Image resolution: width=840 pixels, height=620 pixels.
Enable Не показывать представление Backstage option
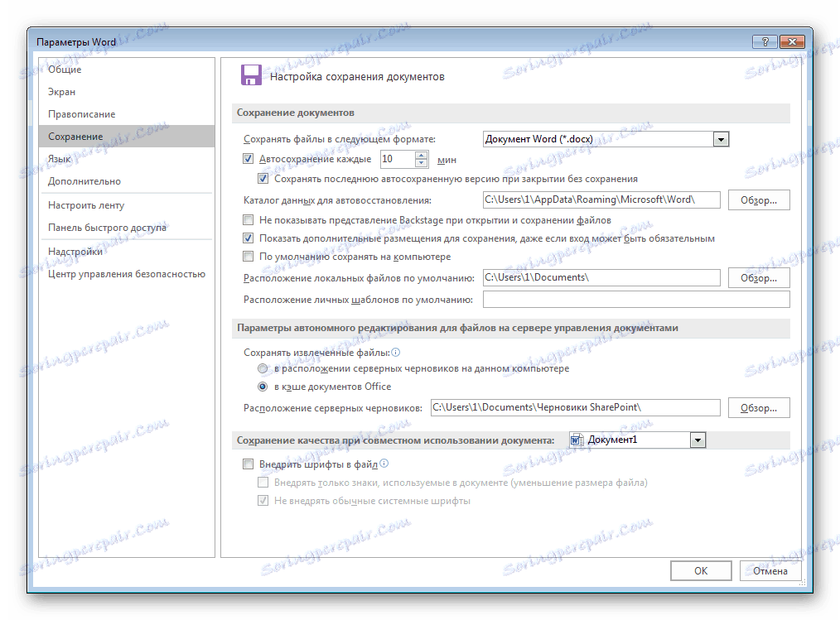[x=248, y=219]
